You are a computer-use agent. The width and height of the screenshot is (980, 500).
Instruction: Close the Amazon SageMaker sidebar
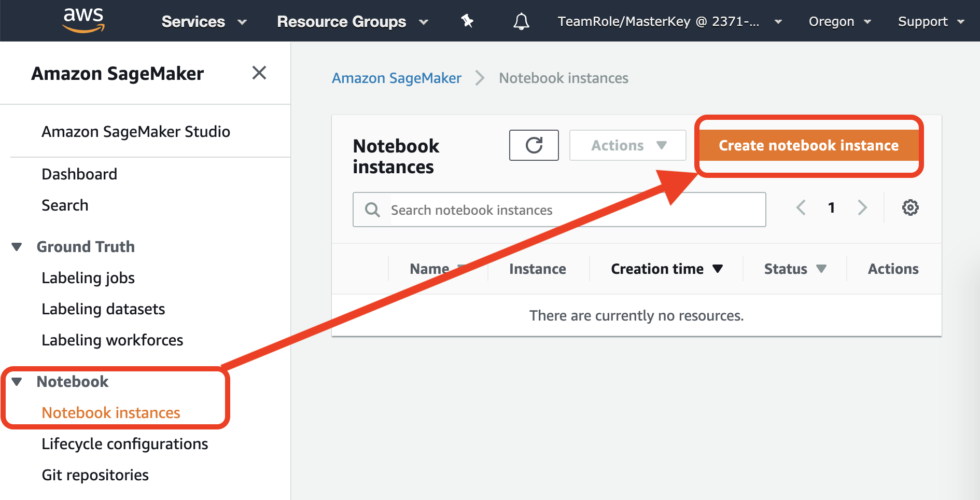[259, 73]
